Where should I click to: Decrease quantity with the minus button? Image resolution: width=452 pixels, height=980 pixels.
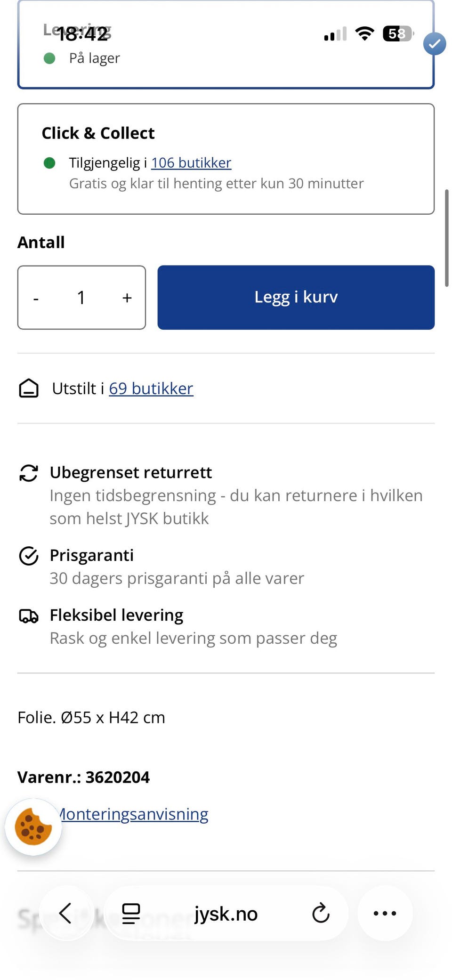36,298
